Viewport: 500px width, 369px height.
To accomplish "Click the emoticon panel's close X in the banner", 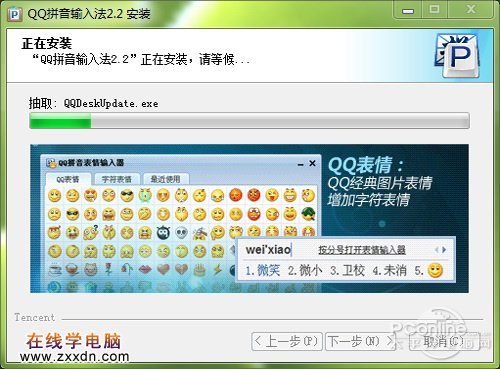I will point(312,163).
